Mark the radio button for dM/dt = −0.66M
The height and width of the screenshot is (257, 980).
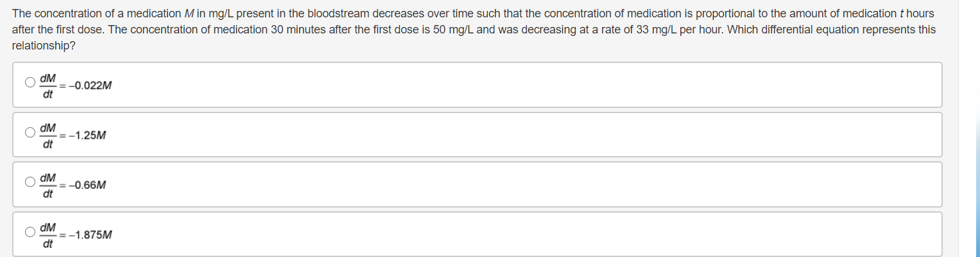(x=30, y=182)
